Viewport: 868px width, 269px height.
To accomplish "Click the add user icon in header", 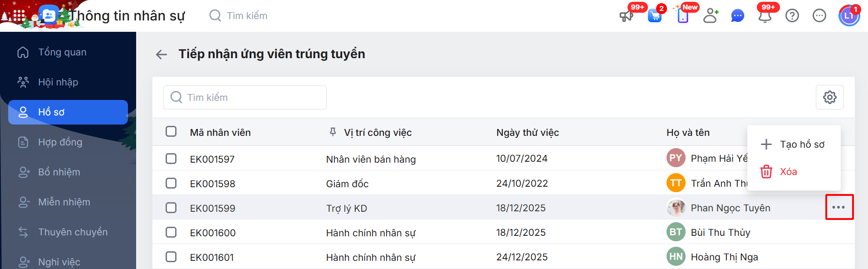I will 711,16.
